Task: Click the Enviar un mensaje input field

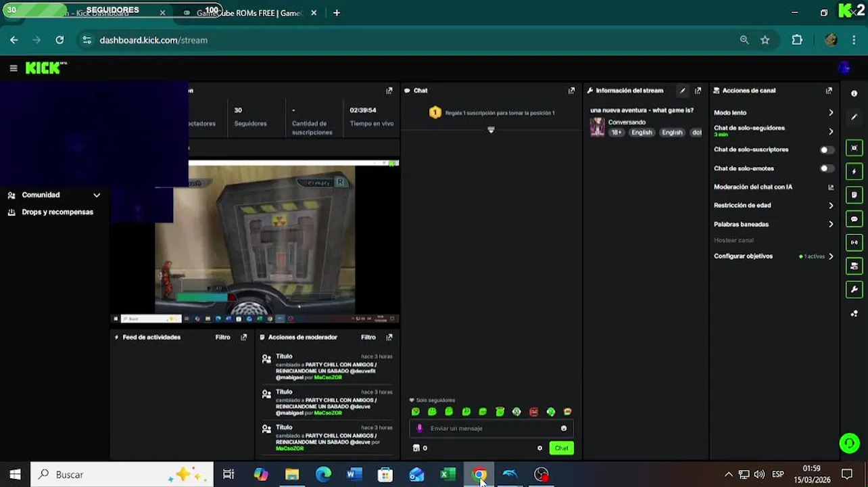Action: (x=491, y=428)
